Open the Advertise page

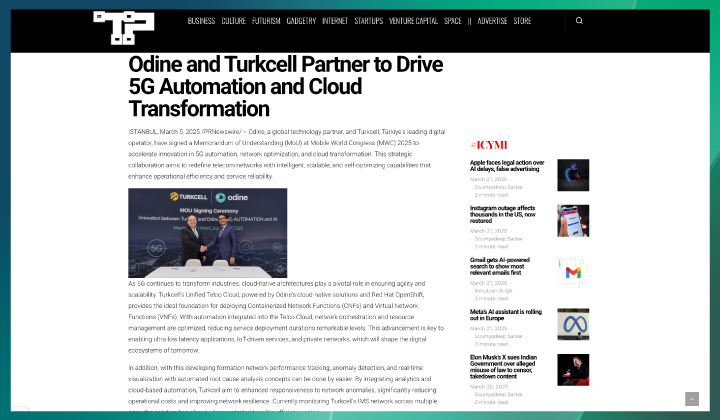(492, 21)
